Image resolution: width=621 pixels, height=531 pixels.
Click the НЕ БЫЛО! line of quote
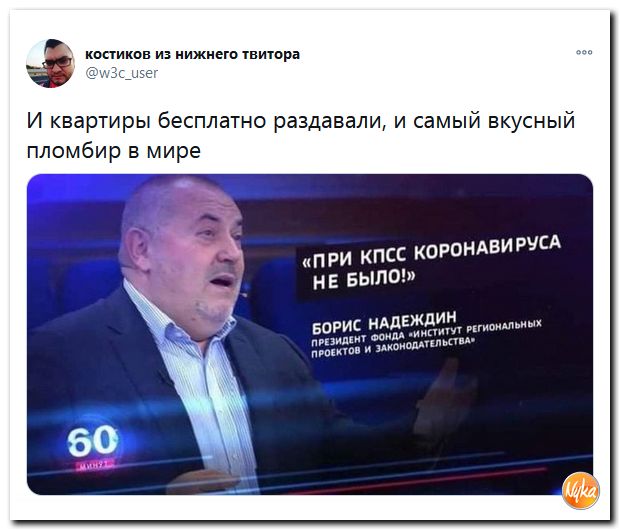(364, 280)
